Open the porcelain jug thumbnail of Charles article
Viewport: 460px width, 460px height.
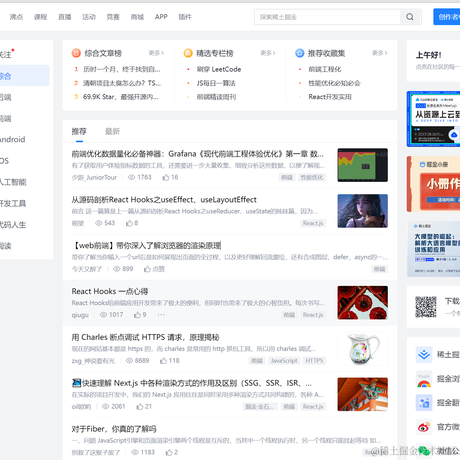(x=363, y=348)
